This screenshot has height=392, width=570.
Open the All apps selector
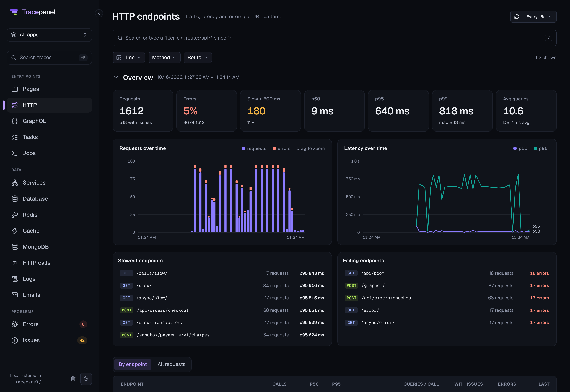49,35
